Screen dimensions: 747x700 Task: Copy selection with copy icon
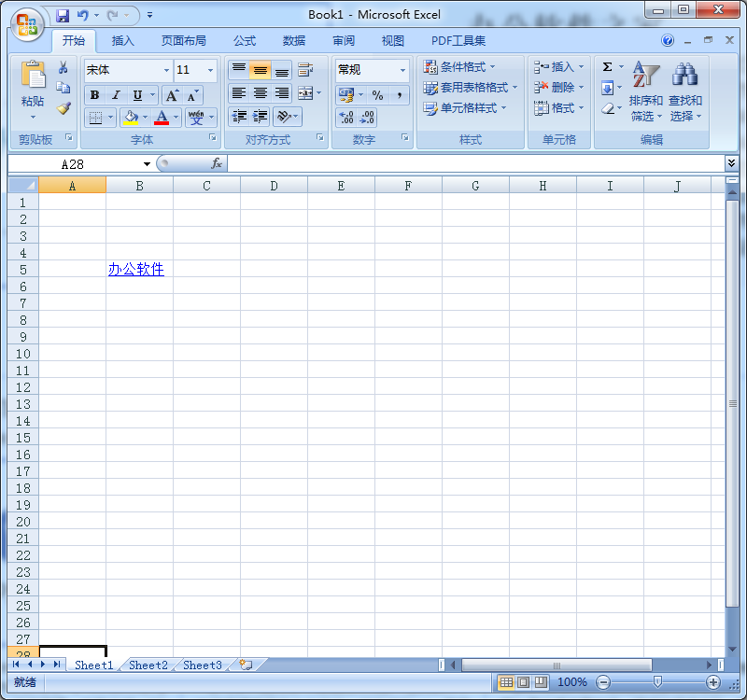pyautogui.click(x=63, y=88)
